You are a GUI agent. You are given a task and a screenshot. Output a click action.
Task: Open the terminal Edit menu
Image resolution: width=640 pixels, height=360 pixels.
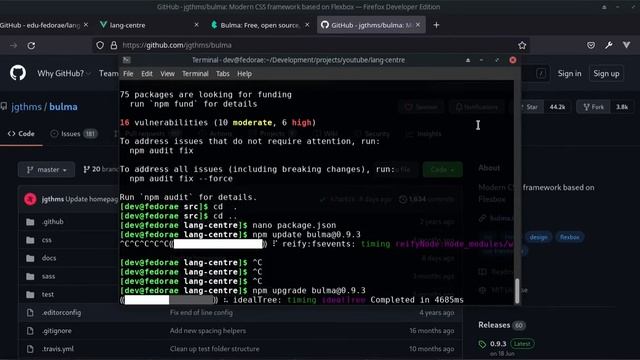[x=147, y=74]
